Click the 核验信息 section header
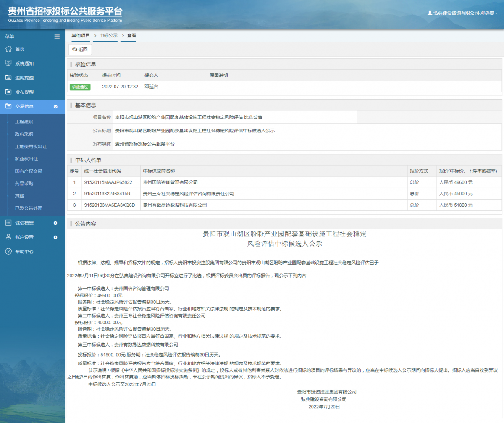Image resolution: width=504 pixels, height=423 pixels. (86, 64)
